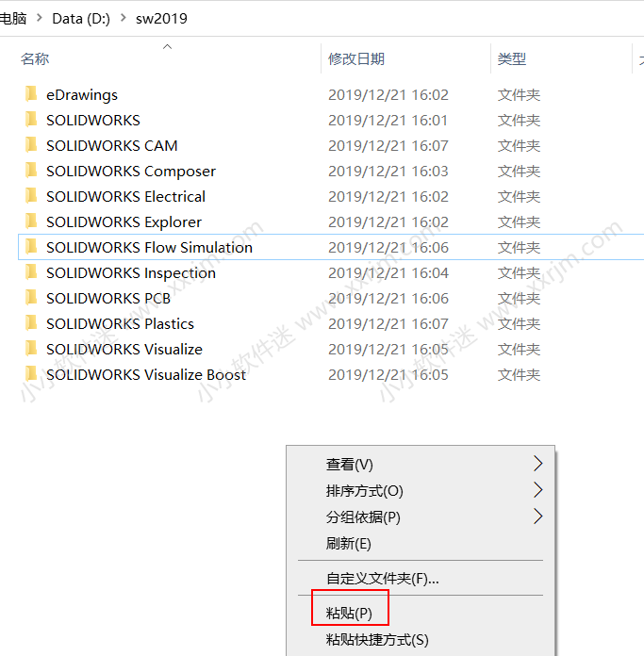The height and width of the screenshot is (656, 644).
Task: Expand the chevron after Data (D:)
Action: pos(123,18)
